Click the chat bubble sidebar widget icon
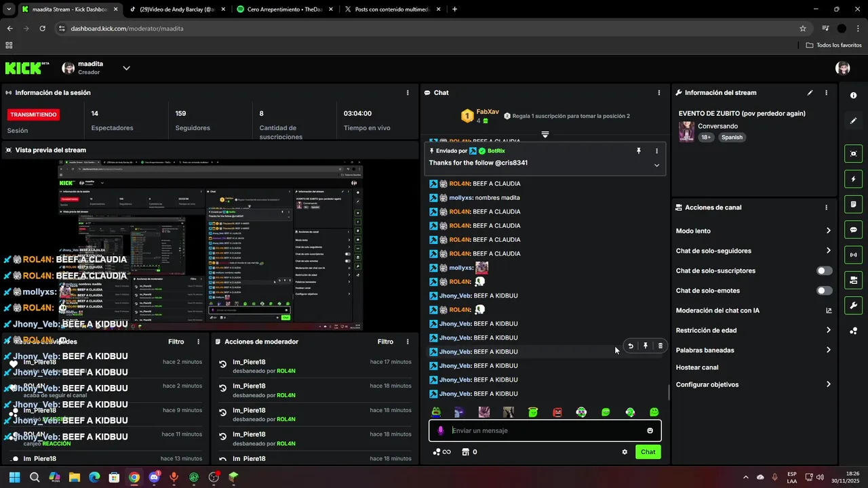This screenshot has height=488, width=868. (853, 230)
